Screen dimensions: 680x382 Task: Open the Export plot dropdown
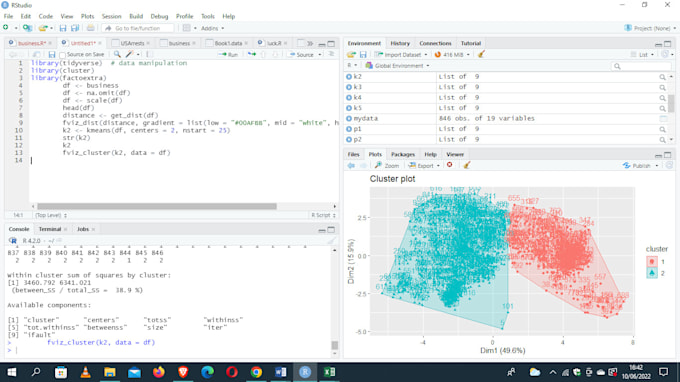point(424,166)
